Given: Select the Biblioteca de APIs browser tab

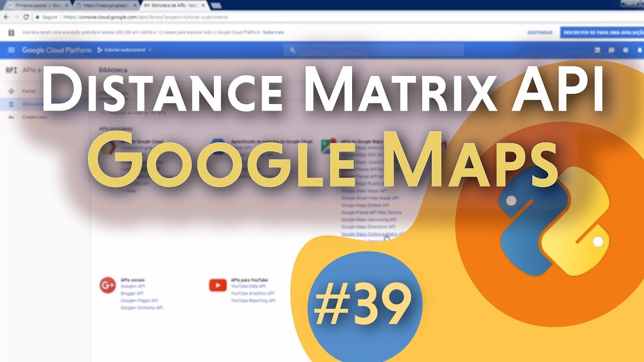Looking at the screenshot, I should pos(174,5).
